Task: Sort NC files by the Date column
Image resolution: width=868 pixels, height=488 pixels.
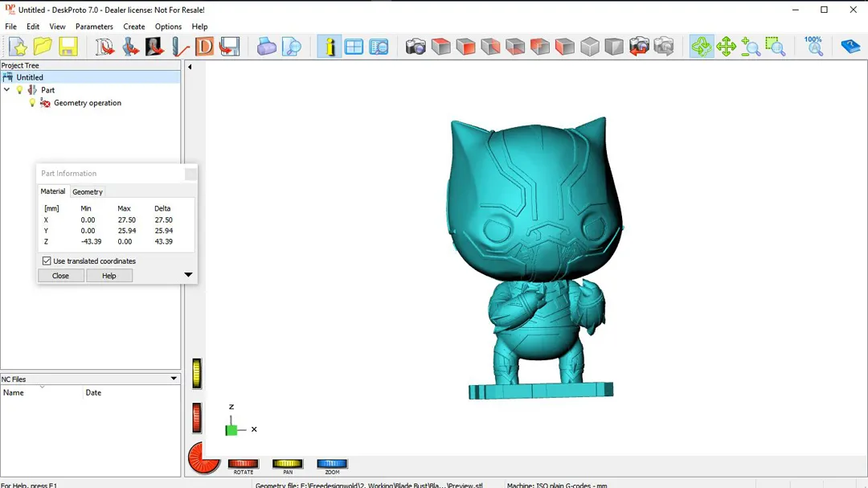Action: pos(132,392)
